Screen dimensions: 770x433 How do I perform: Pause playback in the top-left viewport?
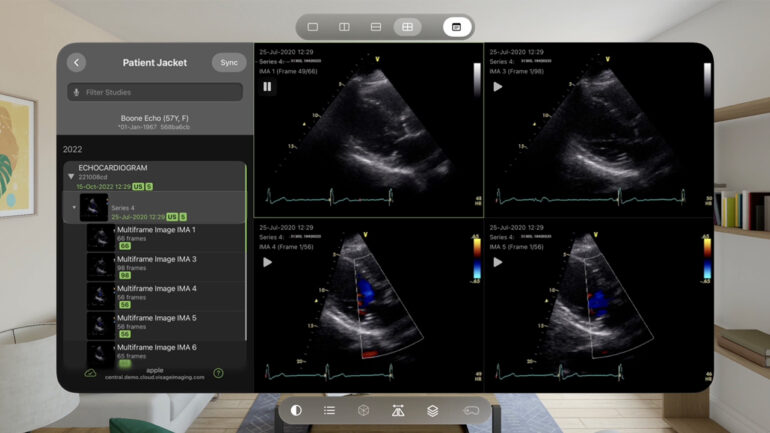click(x=267, y=87)
